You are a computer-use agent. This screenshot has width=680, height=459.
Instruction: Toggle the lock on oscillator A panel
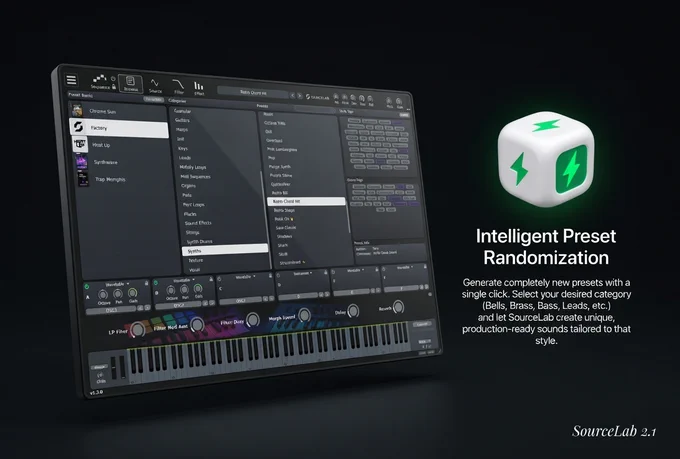[x=147, y=283]
